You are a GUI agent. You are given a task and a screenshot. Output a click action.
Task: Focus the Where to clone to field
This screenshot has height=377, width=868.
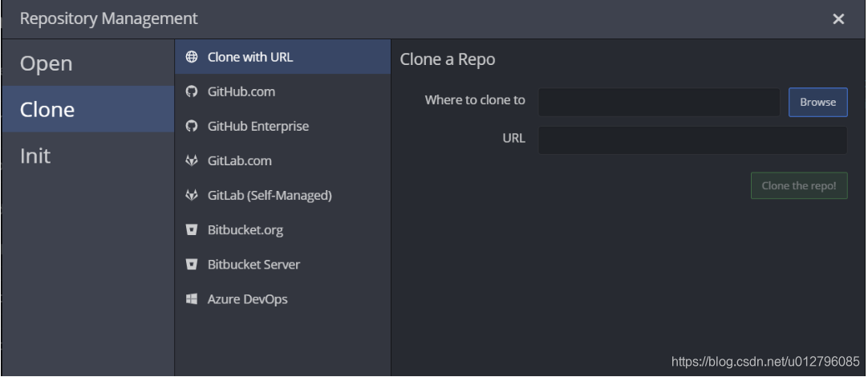coord(659,102)
